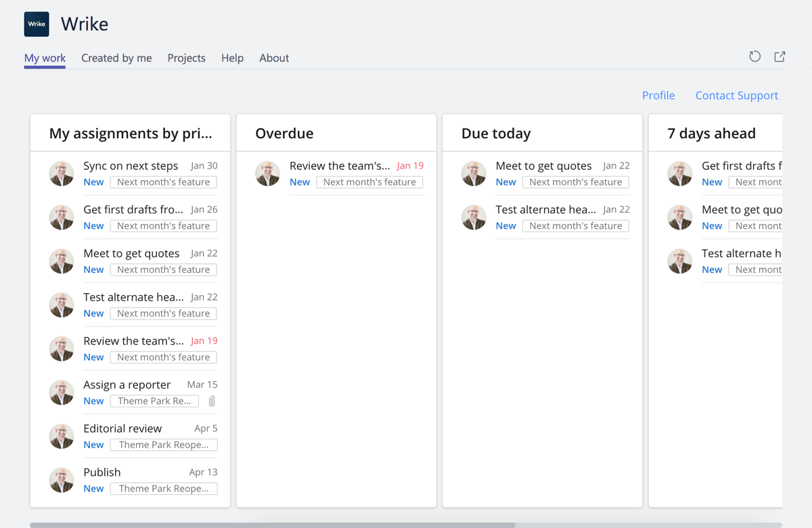Click the avatar beside Sync on next steps
812x528 pixels.
pyautogui.click(x=62, y=173)
